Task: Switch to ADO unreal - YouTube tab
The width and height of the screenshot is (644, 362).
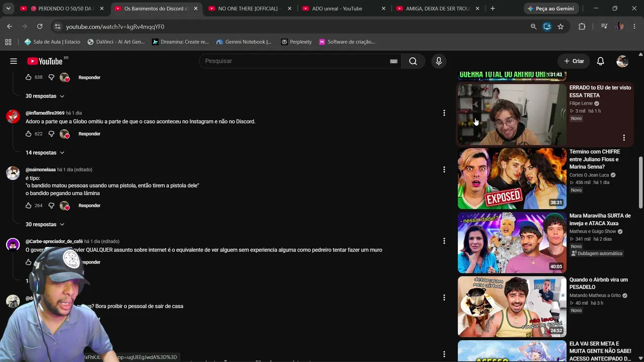Action: pos(344,9)
